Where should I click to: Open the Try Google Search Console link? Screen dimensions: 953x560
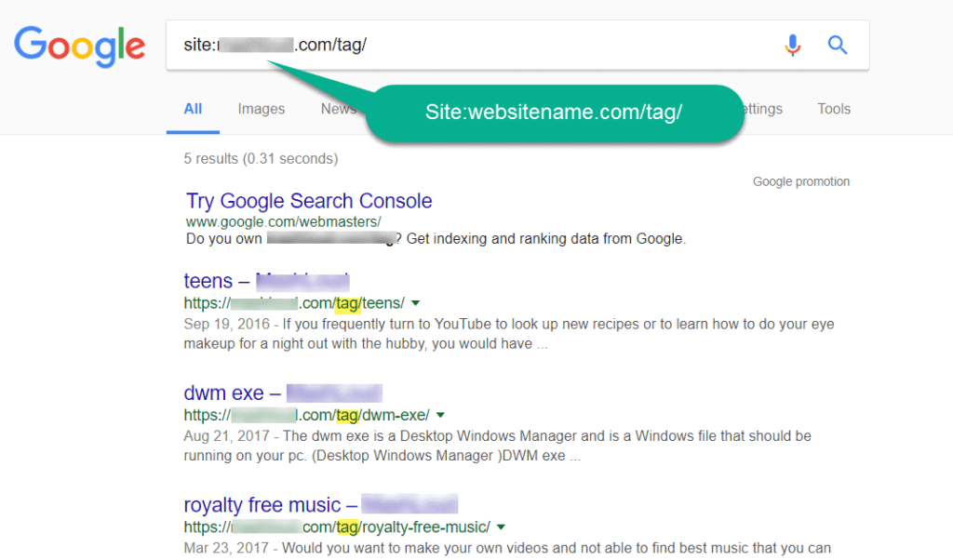click(x=309, y=201)
